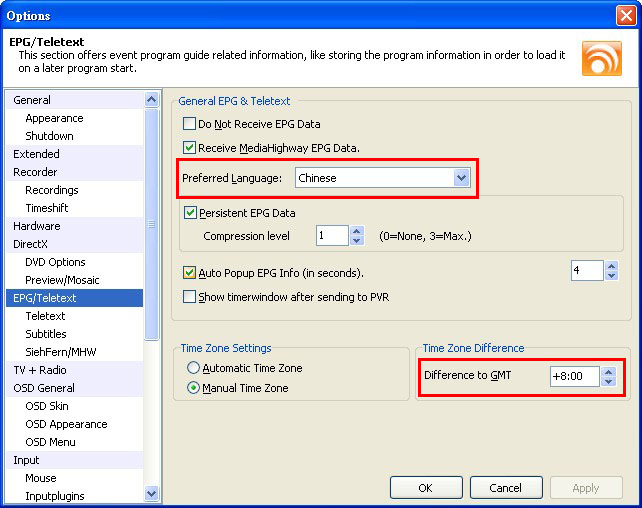
Task: Go to DVD Options under DirectX
Action: 55,262
